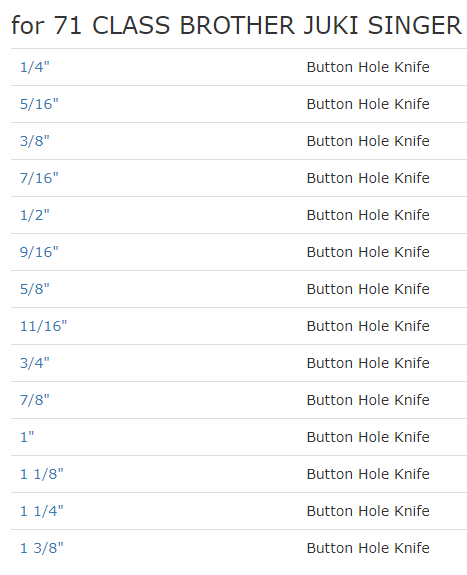This screenshot has width=467, height=575.
Task: Open the 1 1/8" size link
Action: point(41,475)
